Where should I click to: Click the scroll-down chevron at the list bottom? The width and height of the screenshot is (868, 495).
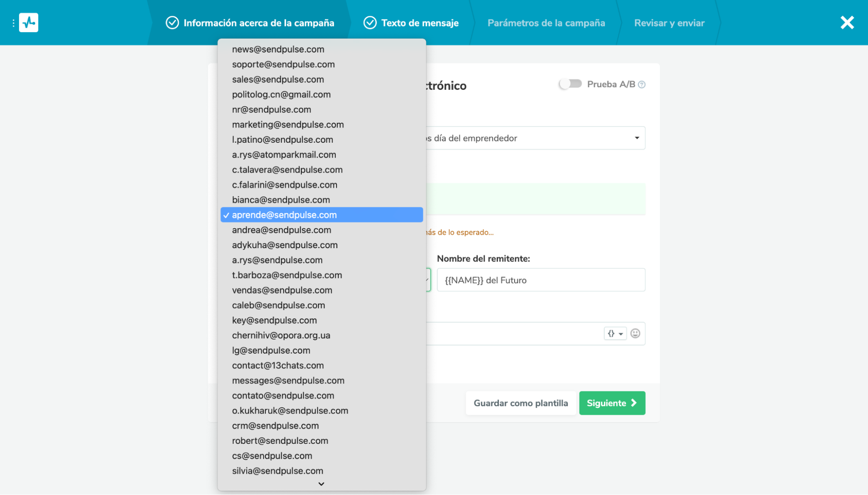(x=321, y=484)
